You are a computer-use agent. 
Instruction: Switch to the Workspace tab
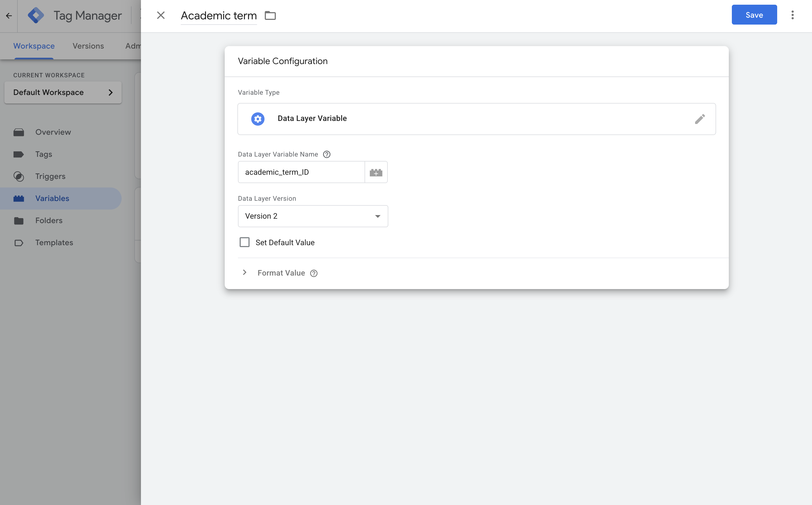pyautogui.click(x=34, y=46)
